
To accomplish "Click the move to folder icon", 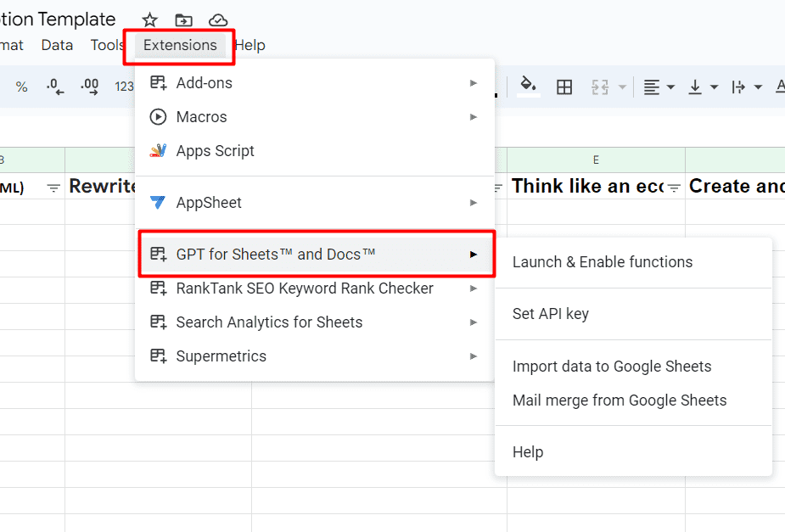I will point(184,20).
